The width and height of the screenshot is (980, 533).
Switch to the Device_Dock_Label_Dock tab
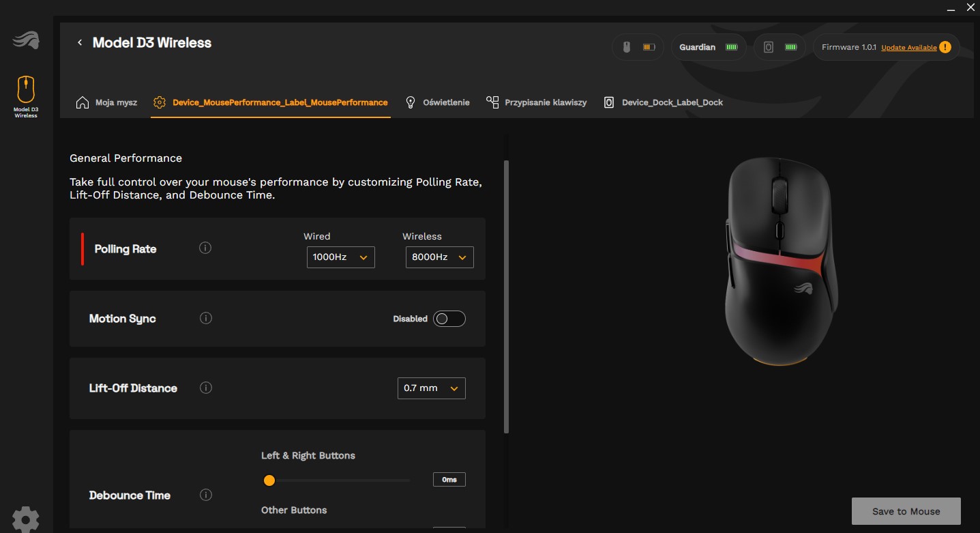664,102
